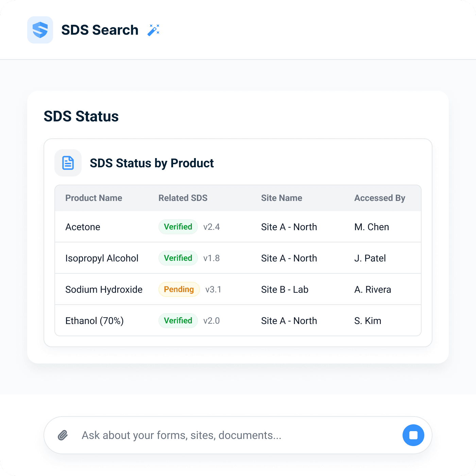Focus the 'Ask about your forms' input field
Screen dimensions: 476x476
click(238, 435)
